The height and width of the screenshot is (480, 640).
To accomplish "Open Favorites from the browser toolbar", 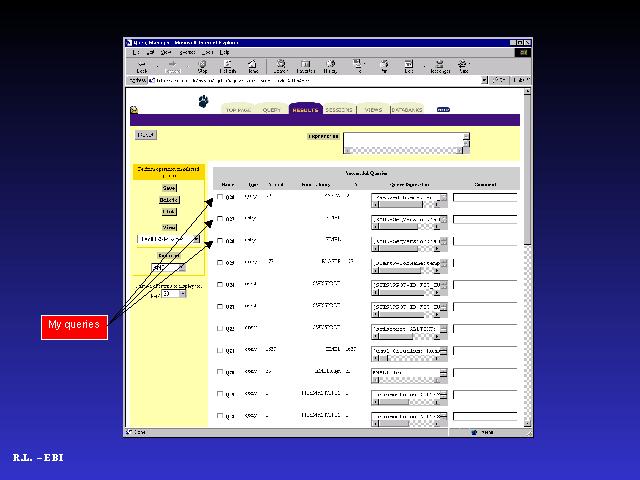I will (304, 65).
